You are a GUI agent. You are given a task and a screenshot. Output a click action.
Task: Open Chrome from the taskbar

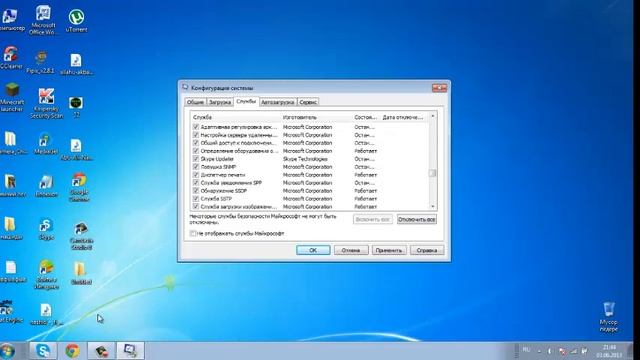(72, 351)
